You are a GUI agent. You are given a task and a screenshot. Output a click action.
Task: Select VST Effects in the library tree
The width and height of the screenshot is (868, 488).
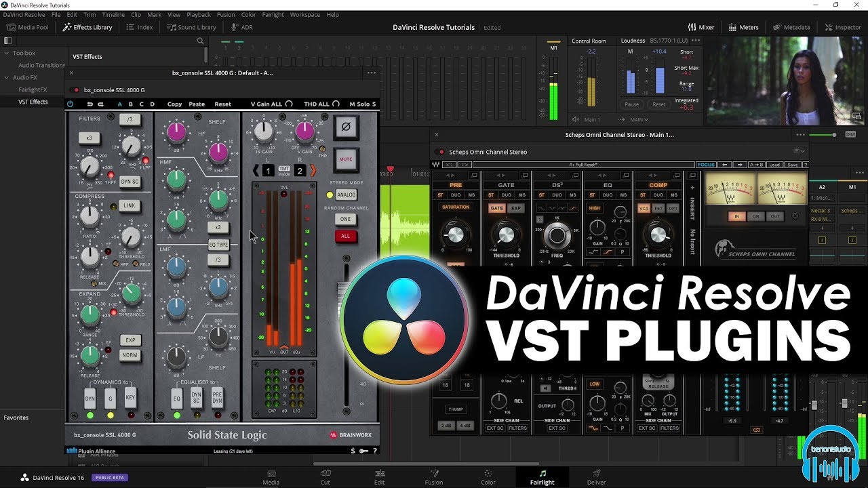pyautogui.click(x=33, y=102)
